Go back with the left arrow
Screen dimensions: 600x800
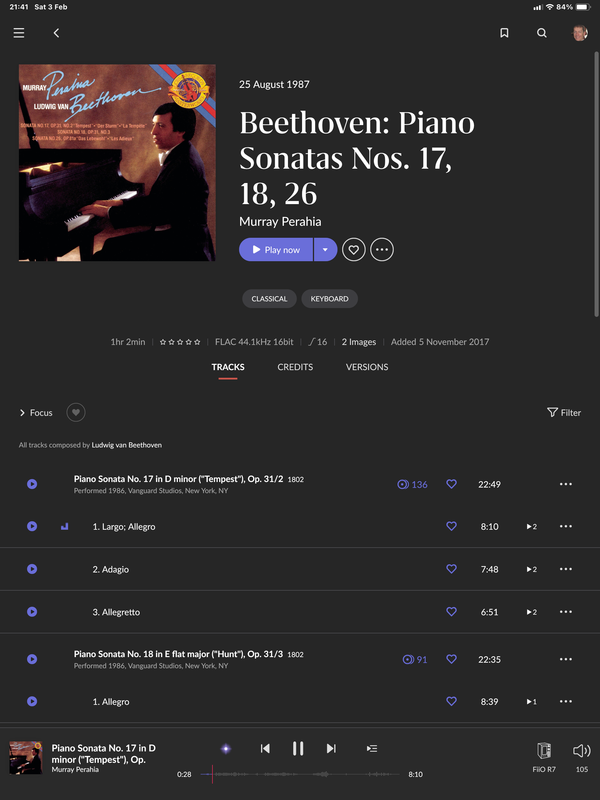[x=56, y=33]
